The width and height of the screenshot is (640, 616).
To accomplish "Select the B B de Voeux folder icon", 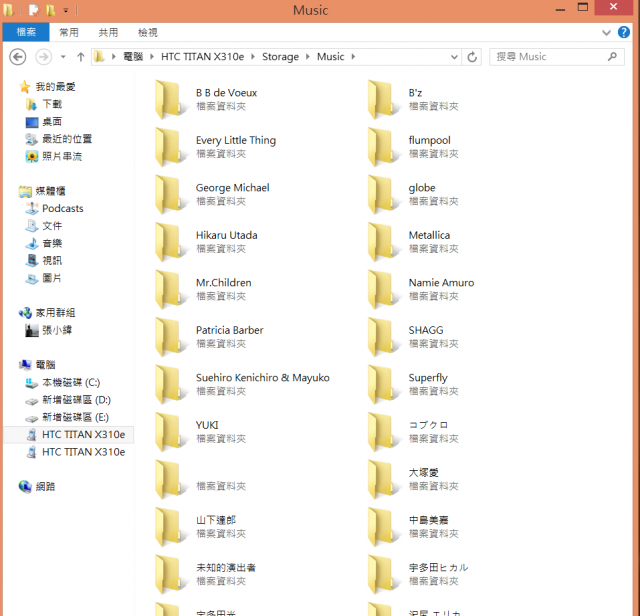I will click(x=169, y=100).
